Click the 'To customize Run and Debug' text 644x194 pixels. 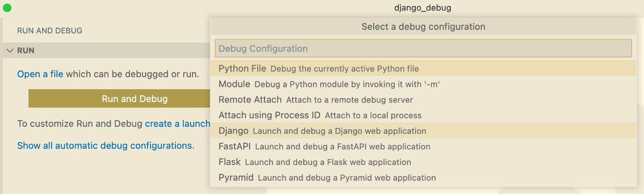coord(80,124)
